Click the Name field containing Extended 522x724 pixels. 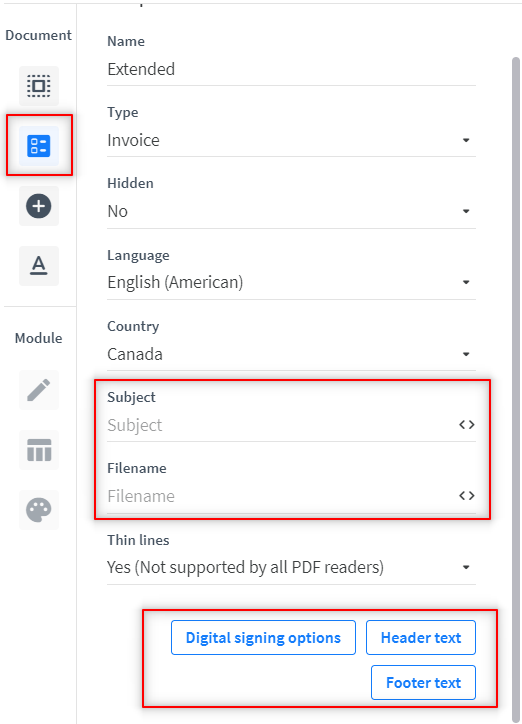[291, 70]
